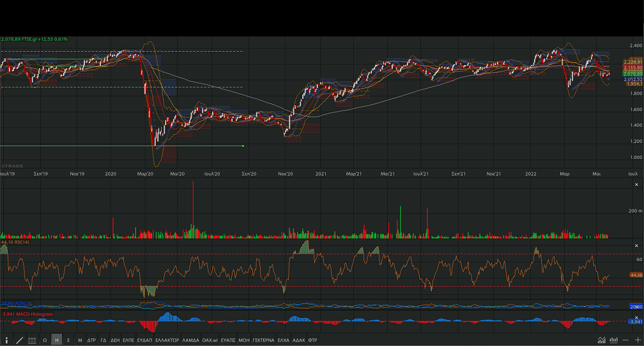Switch to the M monthly timeframe
The image size is (644, 346).
(x=80, y=340)
